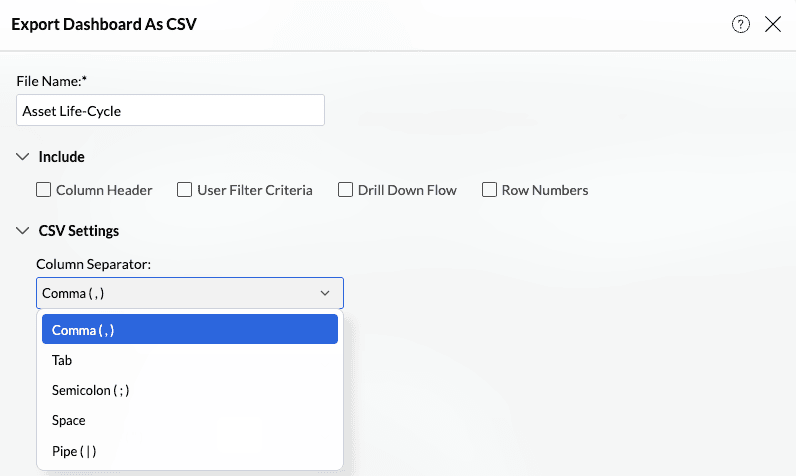This screenshot has width=796, height=476.
Task: Choose the Pipe separator option
Action: pyautogui.click(x=74, y=451)
